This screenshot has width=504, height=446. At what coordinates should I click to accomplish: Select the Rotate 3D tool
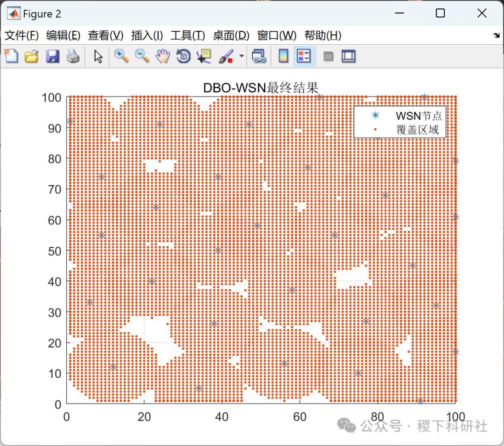(x=183, y=56)
